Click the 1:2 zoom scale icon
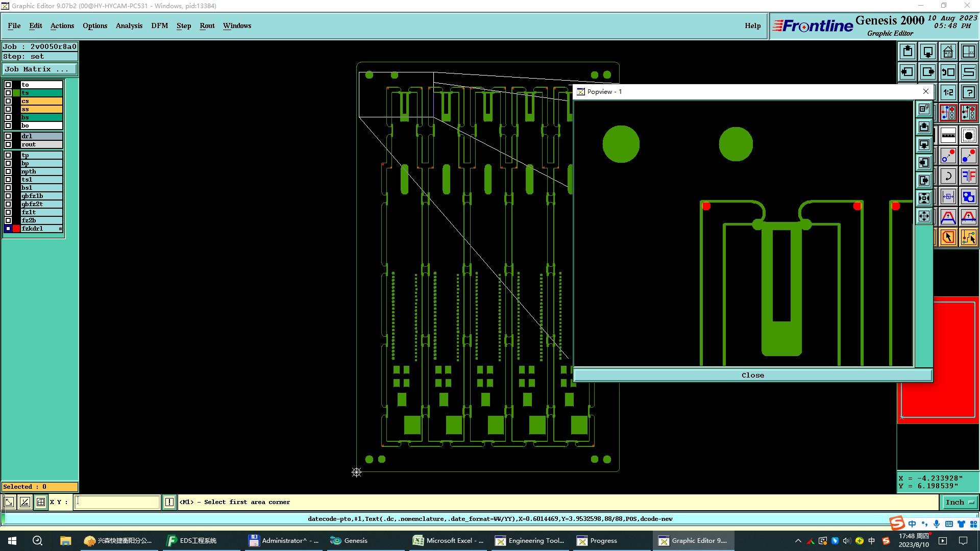 (948, 92)
